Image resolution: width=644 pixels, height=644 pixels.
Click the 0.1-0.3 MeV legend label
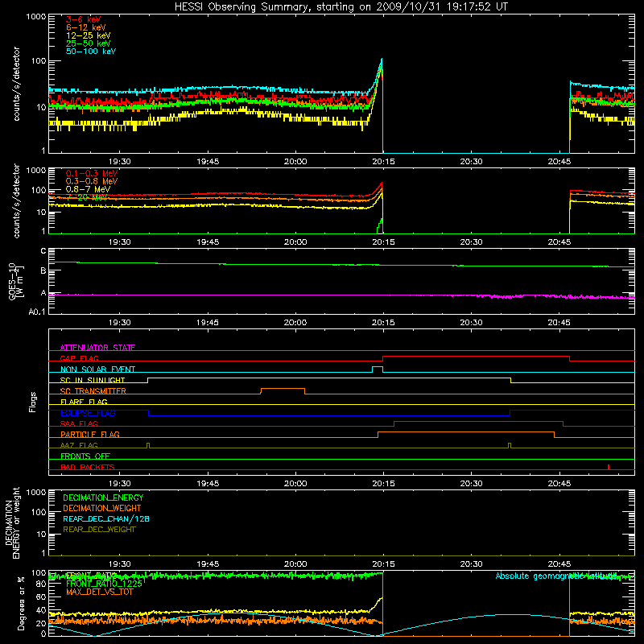coord(92,173)
